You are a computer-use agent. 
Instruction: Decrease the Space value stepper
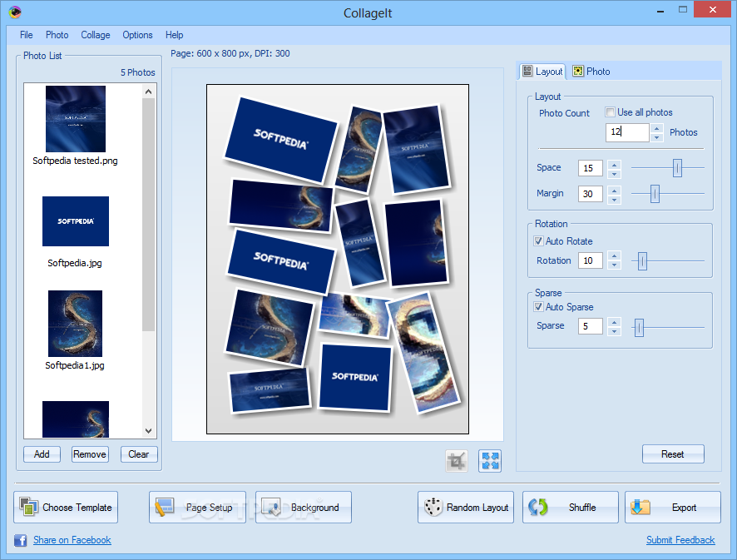pos(615,174)
